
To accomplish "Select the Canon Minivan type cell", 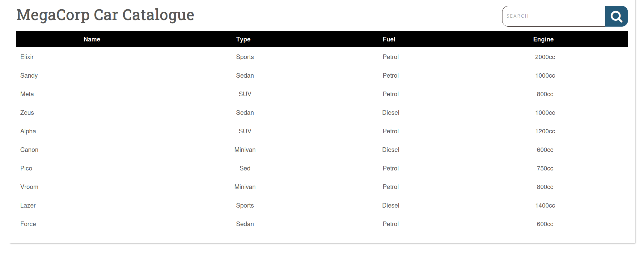I will point(245,150).
